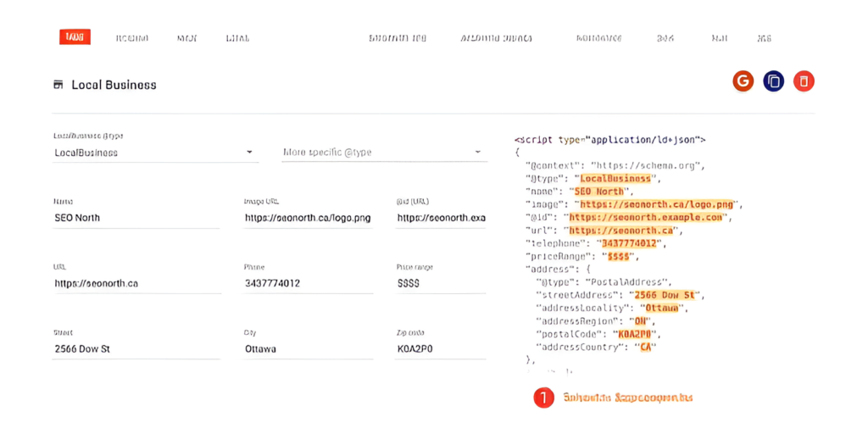Click the City field containing Ottawa
868x434 pixels.
point(308,348)
